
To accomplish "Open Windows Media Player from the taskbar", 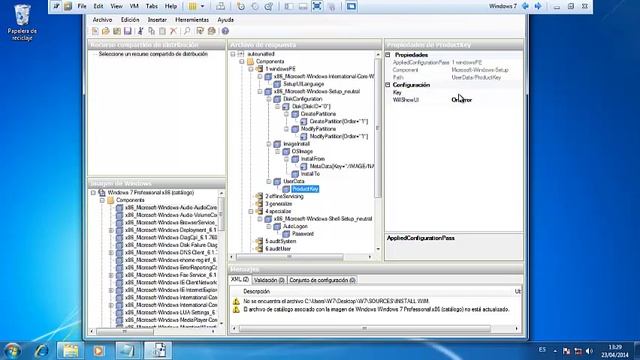I will (98, 351).
